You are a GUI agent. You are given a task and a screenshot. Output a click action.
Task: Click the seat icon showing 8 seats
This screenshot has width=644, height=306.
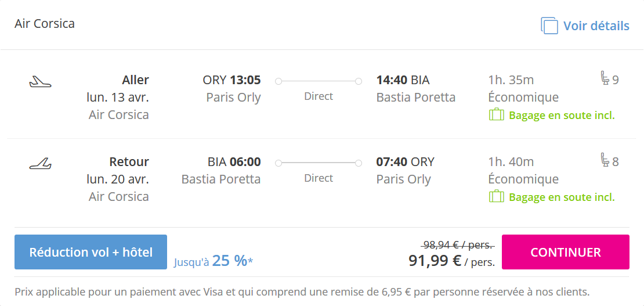pos(605,160)
